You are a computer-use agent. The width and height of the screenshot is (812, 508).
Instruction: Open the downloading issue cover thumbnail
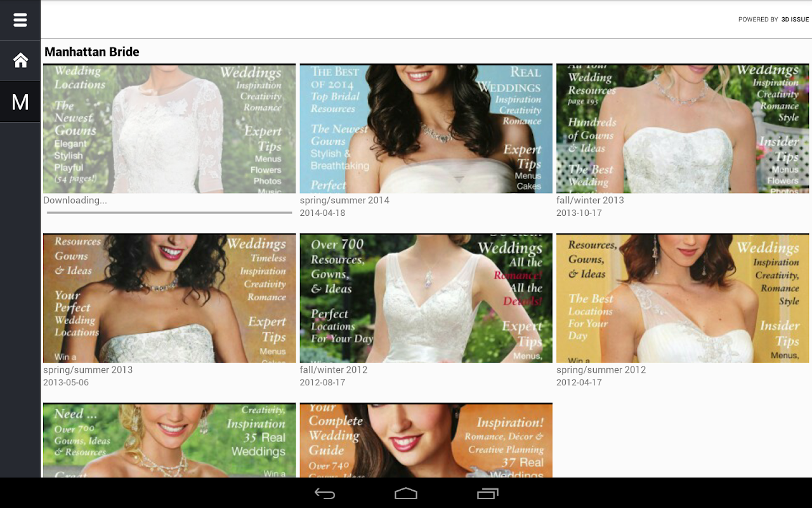pyautogui.click(x=169, y=128)
